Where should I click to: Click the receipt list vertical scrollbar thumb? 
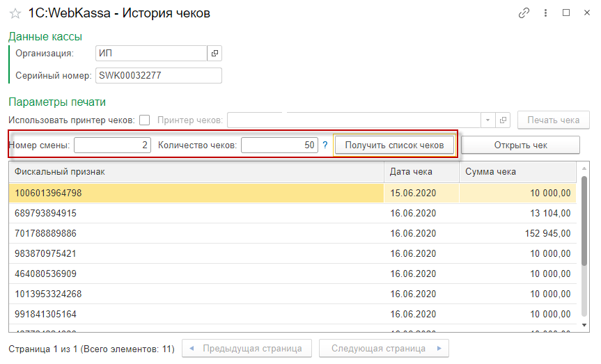click(x=584, y=221)
